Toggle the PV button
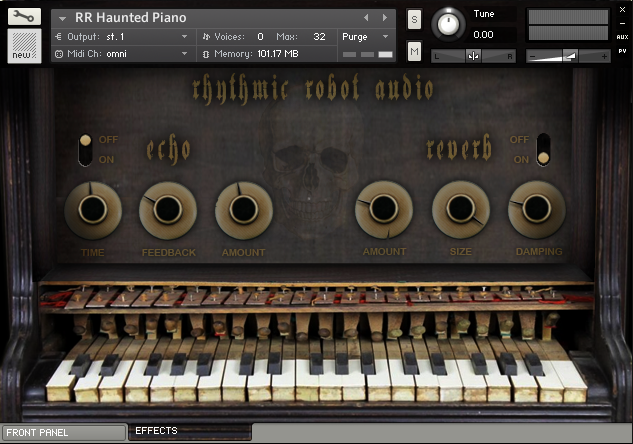 point(622,51)
